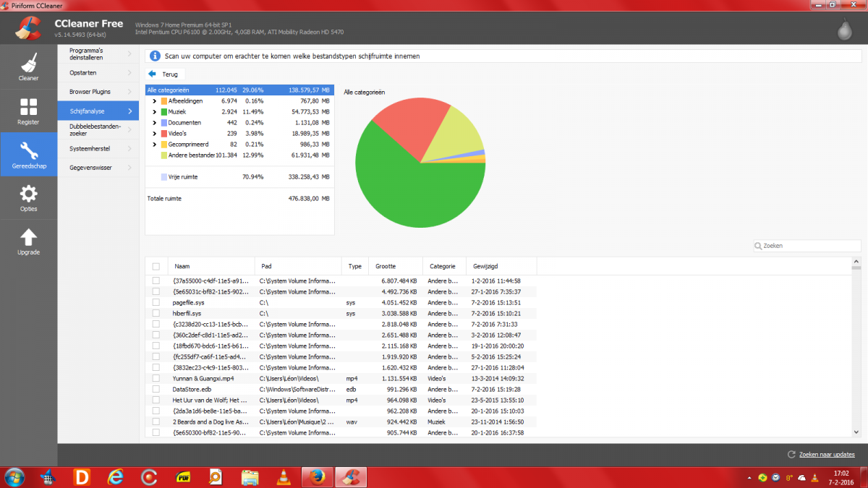Click the CCleaner logo in the header
The width and height of the screenshot is (868, 488).
coord(27,28)
